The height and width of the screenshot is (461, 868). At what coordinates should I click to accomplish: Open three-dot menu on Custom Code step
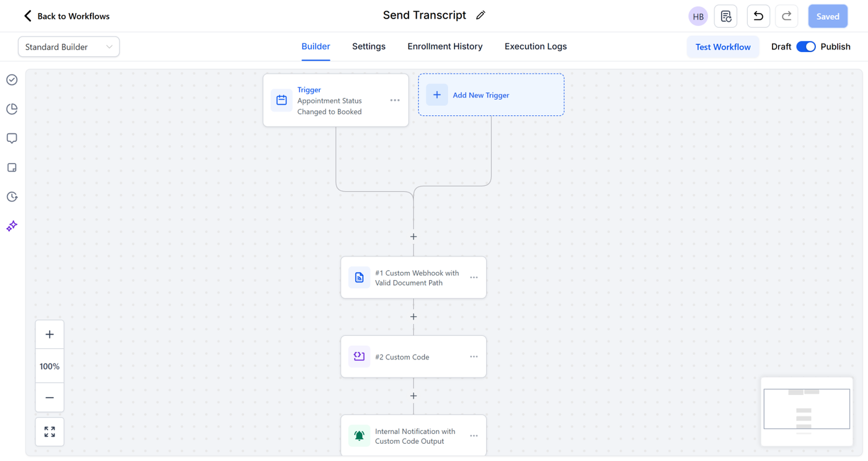tap(474, 357)
